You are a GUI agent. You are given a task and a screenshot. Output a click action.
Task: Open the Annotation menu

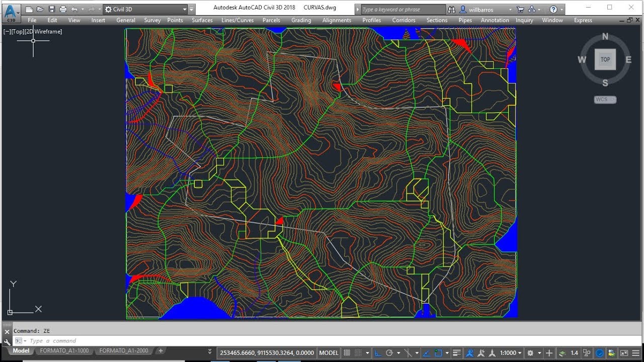[495, 20]
